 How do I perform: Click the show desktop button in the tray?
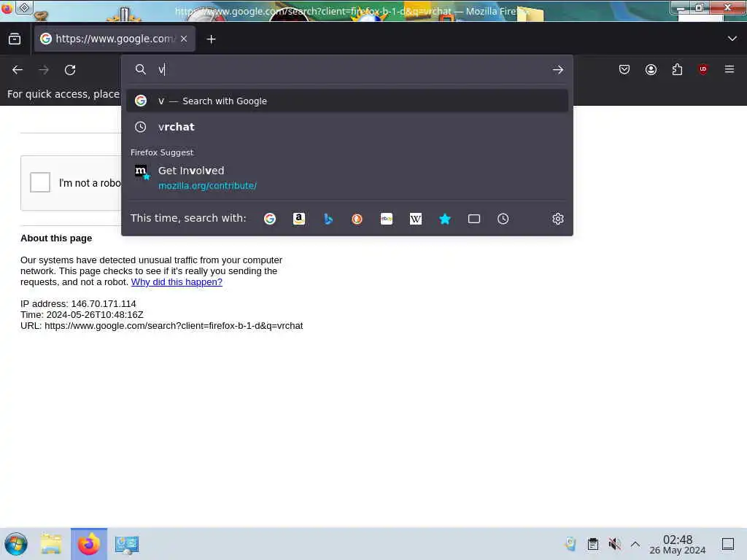pyautogui.click(x=728, y=544)
